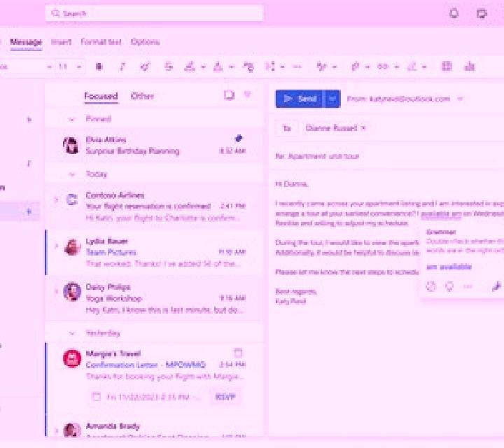Apply italic formatting to text
504x448 pixels.
(122, 66)
